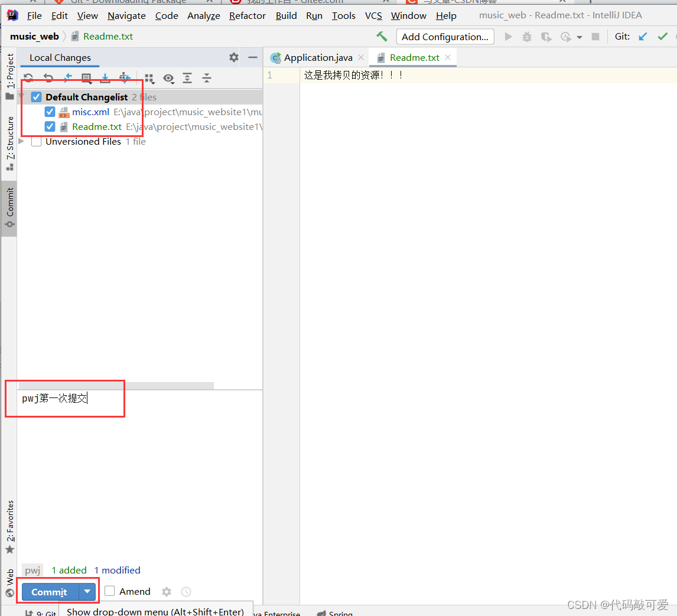
Task: Click the Build project hammer icon
Action: pyautogui.click(x=382, y=37)
